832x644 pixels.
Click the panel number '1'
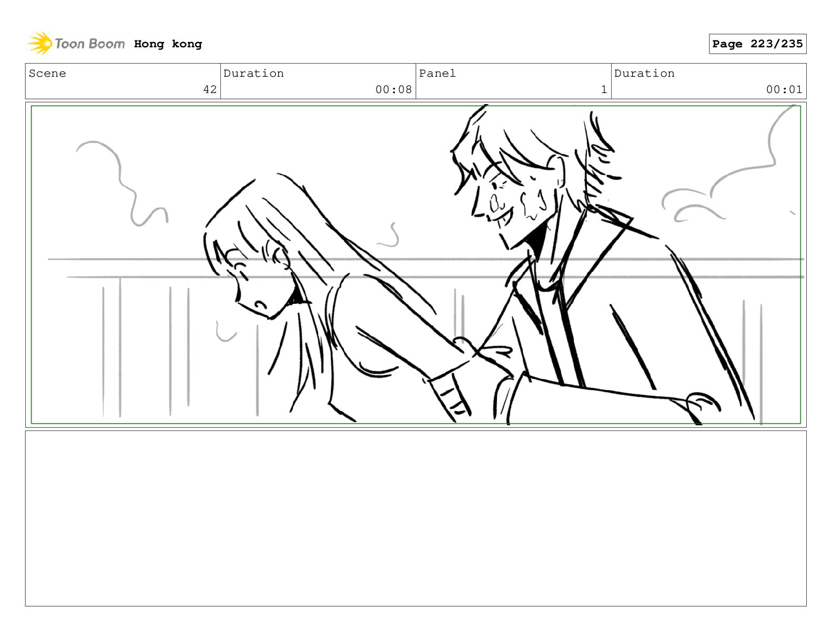click(x=604, y=89)
